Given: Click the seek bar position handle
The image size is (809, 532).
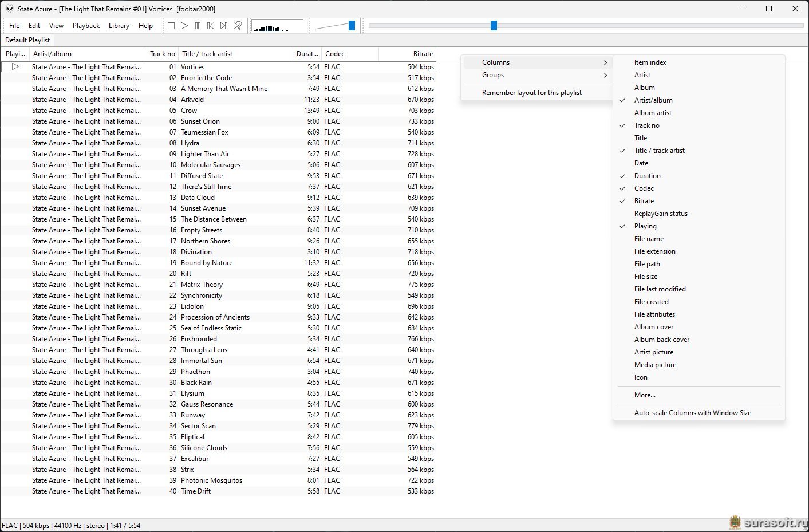Looking at the screenshot, I should tap(494, 25).
